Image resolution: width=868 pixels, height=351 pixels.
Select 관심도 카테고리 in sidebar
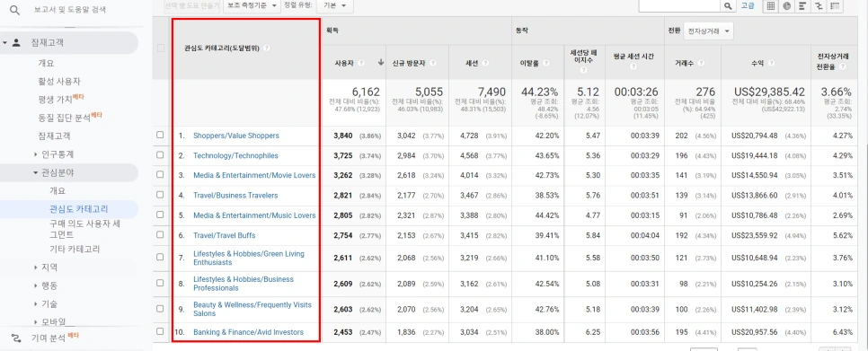point(78,209)
